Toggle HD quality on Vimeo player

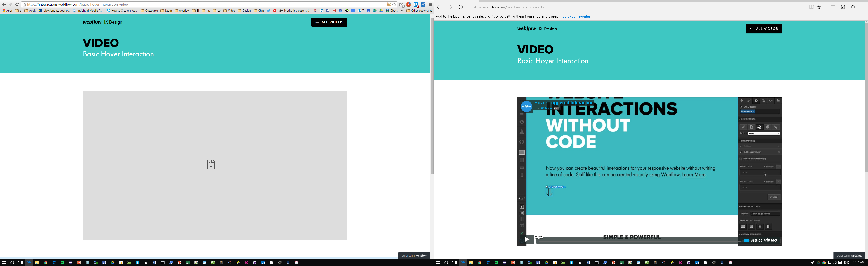coord(754,240)
